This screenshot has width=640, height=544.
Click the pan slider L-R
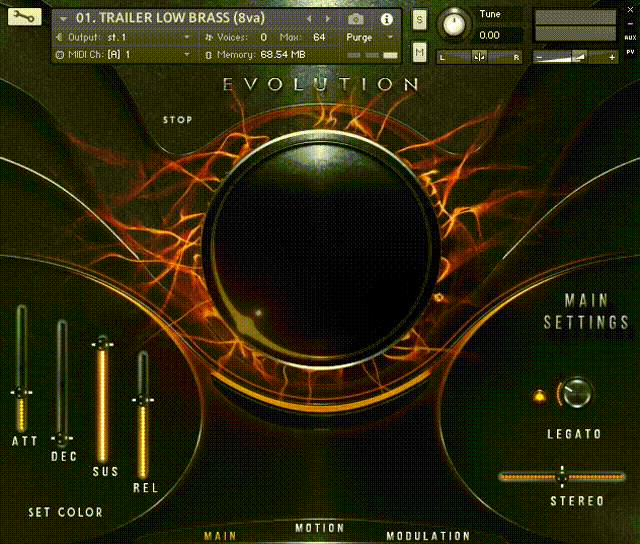pyautogui.click(x=479, y=57)
